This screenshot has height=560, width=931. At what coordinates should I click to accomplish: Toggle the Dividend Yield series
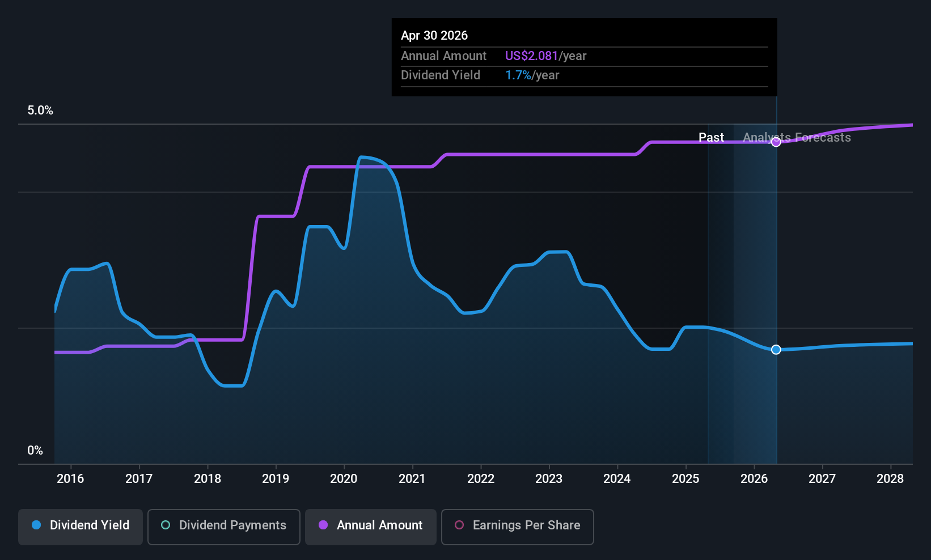pos(81,527)
